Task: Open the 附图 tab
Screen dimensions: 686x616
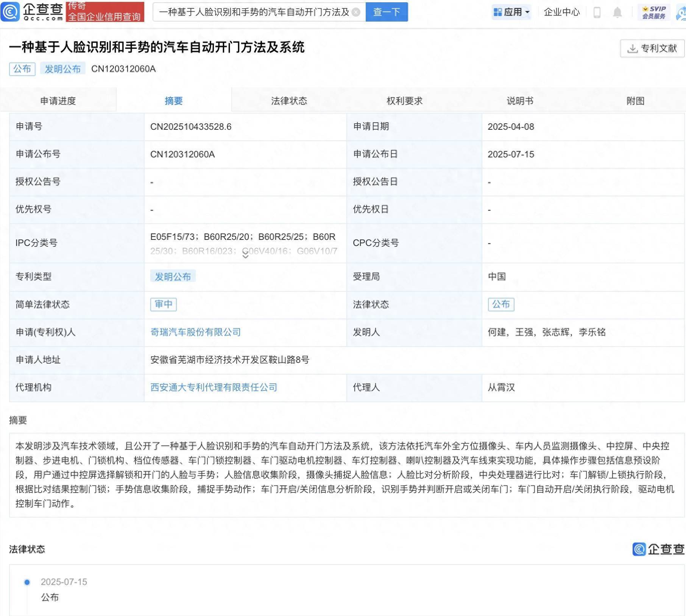Action: [x=636, y=100]
